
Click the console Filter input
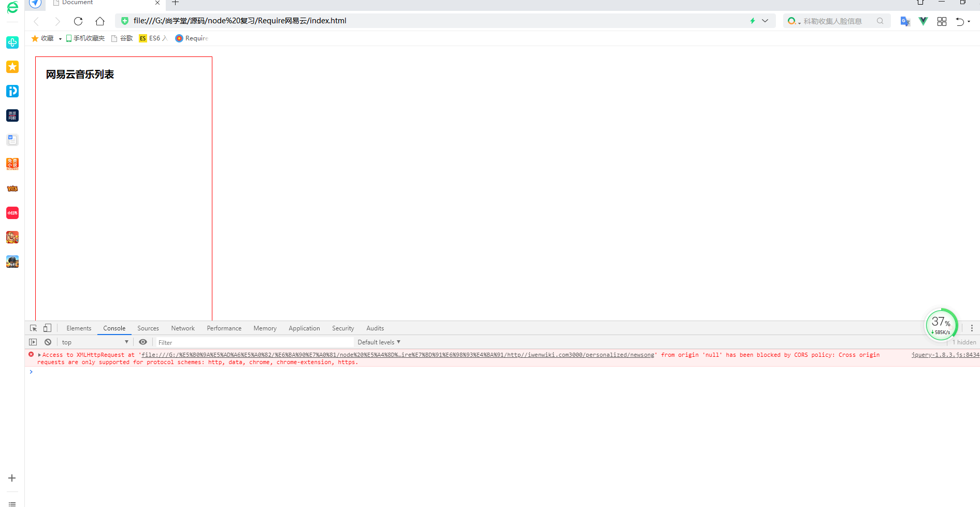pyautogui.click(x=255, y=342)
